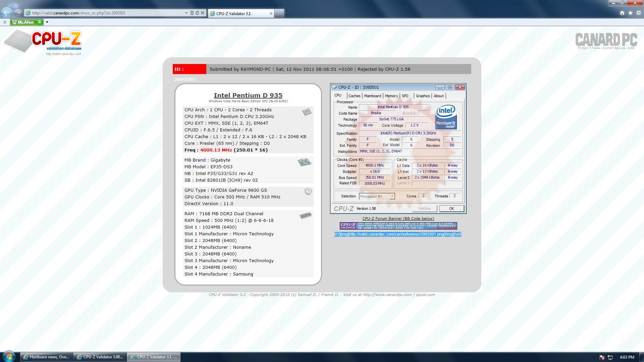The height and width of the screenshot is (362, 644).
Task: Click the OK button in CPU-Z
Action: click(451, 208)
